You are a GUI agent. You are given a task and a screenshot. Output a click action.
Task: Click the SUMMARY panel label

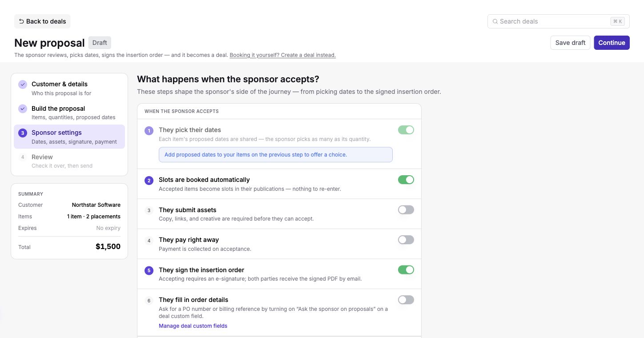31,194
